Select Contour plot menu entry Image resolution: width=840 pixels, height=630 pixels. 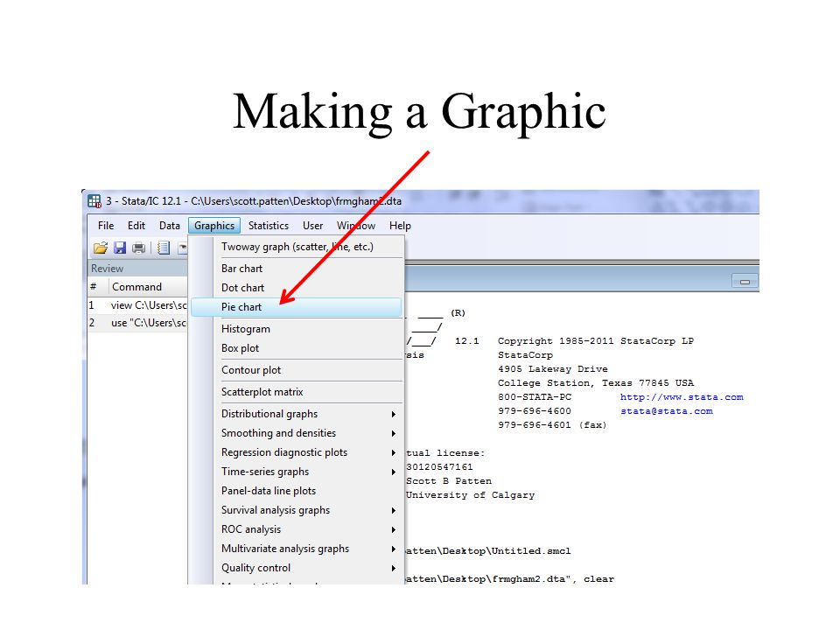click(x=297, y=370)
